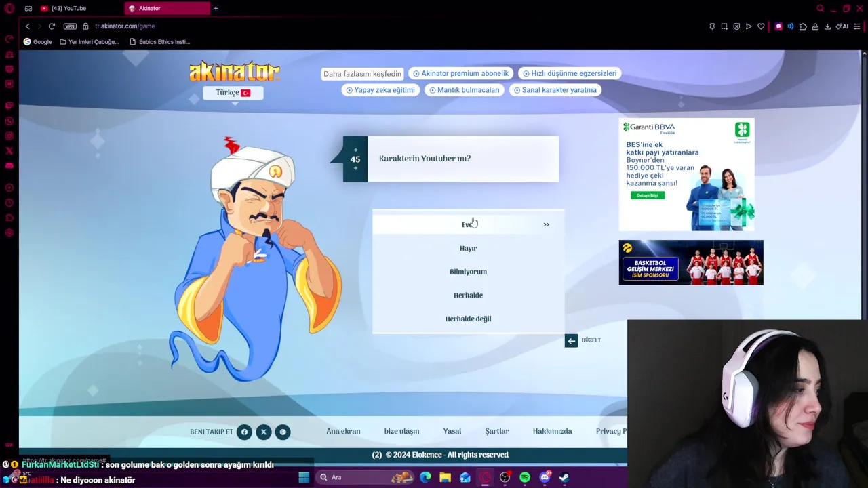Choose the Herhalde answer
This screenshot has width=868, height=488.
(x=468, y=295)
